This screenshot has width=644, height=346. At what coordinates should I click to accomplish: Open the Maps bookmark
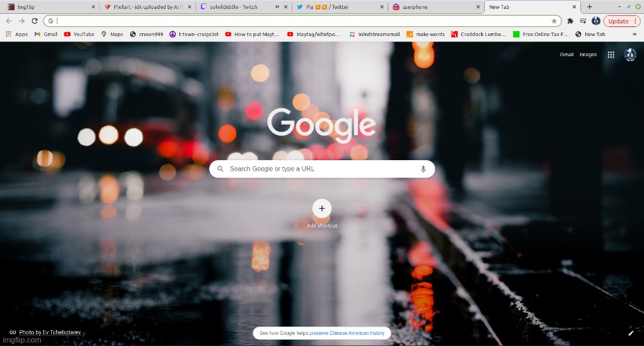click(x=112, y=34)
